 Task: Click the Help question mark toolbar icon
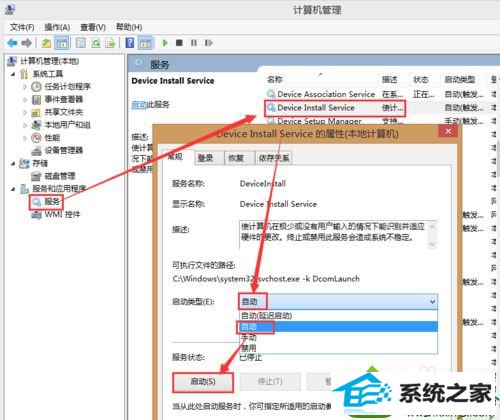(x=130, y=43)
